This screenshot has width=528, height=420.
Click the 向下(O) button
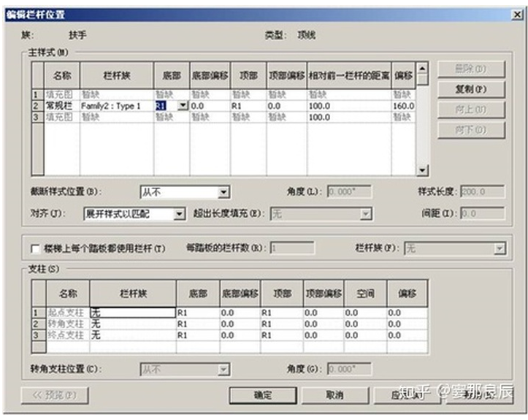471,130
